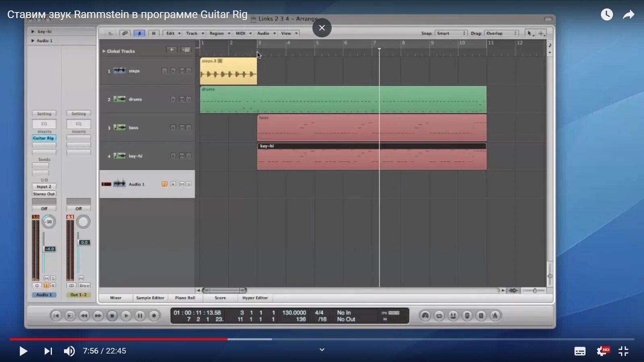This screenshot has width=644, height=362.
Task: Click the Input 2 I/O button
Action: point(44,187)
